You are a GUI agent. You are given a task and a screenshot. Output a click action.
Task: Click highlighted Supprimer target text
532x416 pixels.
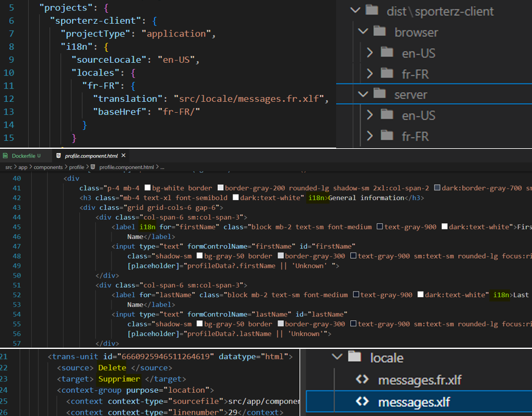coord(119,379)
